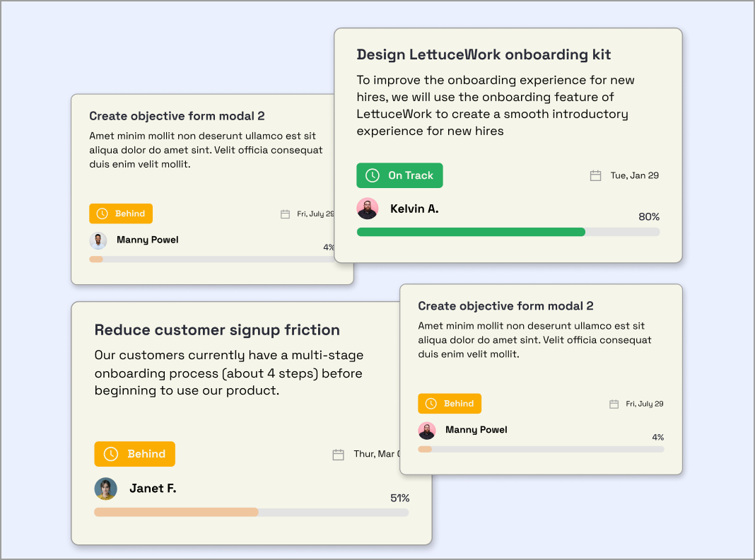
Task: Open the Design LettuceWork onboarding kit title
Action: tap(484, 54)
